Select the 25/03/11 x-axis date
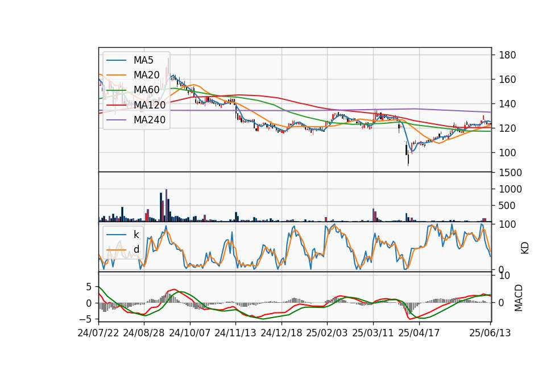This screenshot has height=392, width=546. pos(373,333)
